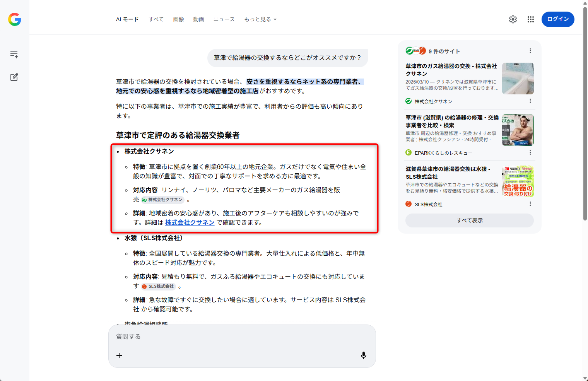
Task: Click the Google logo
Action: [x=15, y=19]
